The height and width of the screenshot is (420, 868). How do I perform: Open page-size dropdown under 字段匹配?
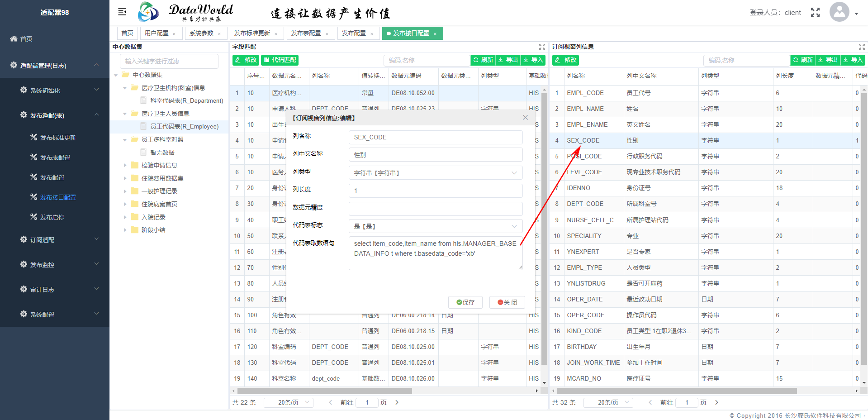tap(289, 402)
